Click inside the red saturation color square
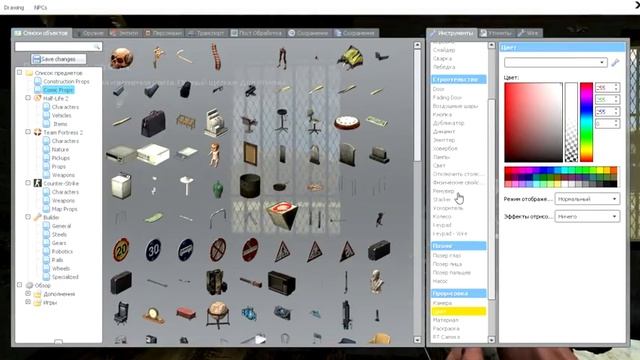This screenshot has width=640, height=360. click(x=533, y=122)
